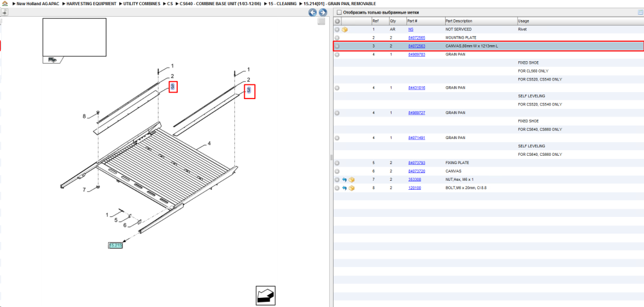Select callout 8 on the diagram
Viewport: 644px width, 307px height.
(x=84, y=116)
